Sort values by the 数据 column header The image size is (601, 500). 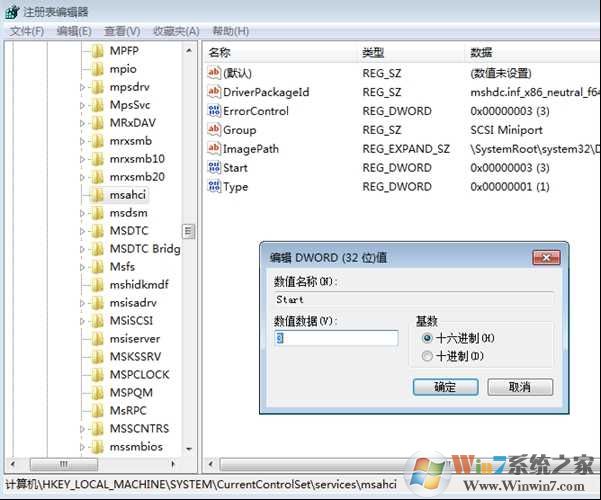pos(533,53)
